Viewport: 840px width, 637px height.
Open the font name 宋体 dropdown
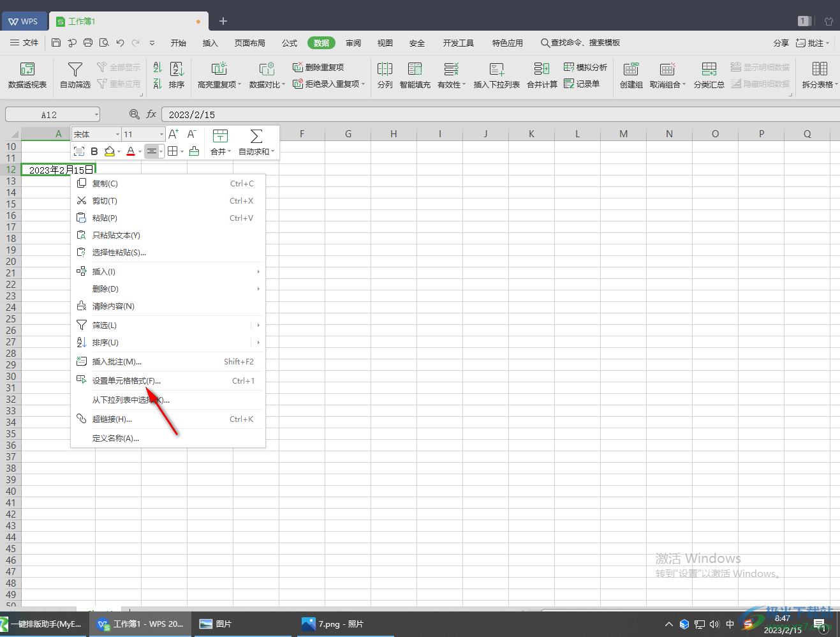point(117,134)
